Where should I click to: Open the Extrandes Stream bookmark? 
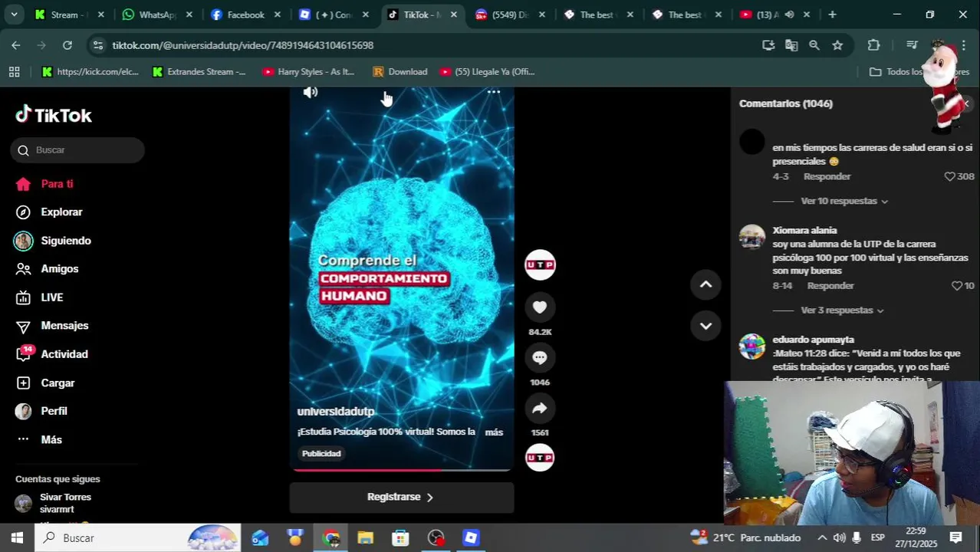pos(199,71)
